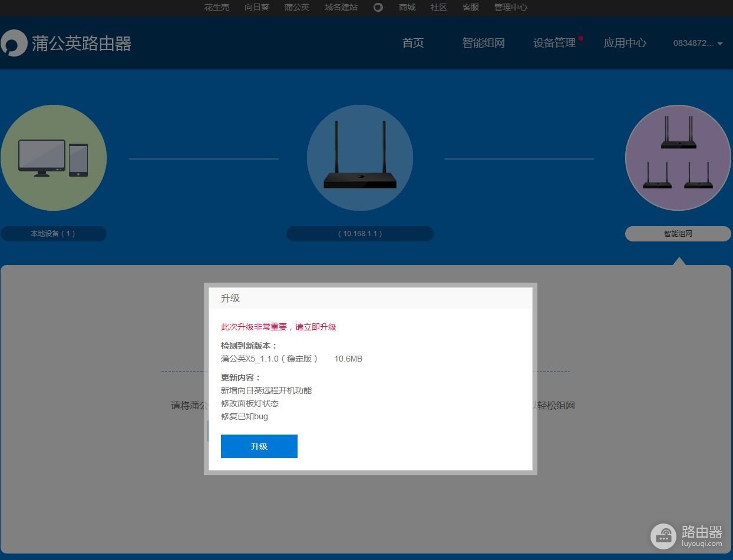Click the 新增向日葵远程开机功能 line
This screenshot has width=733, height=560.
266,390
